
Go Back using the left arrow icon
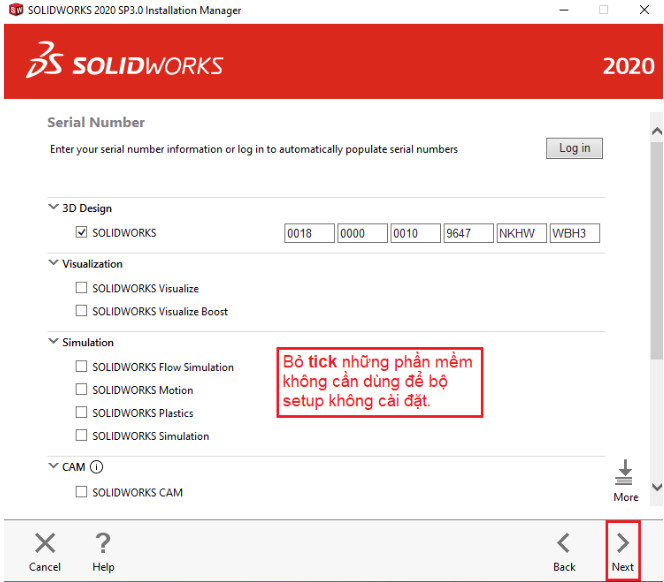564,544
